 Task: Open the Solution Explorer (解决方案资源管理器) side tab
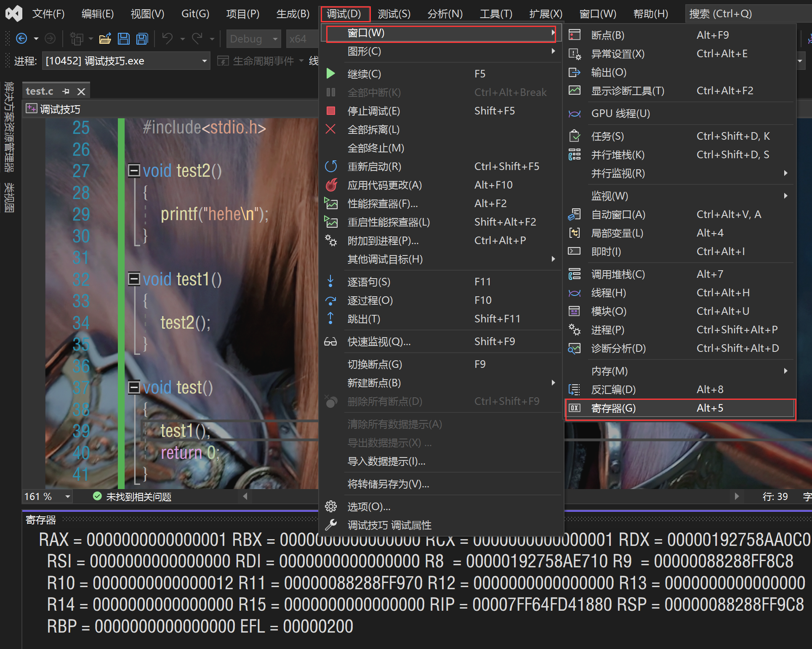(x=9, y=127)
